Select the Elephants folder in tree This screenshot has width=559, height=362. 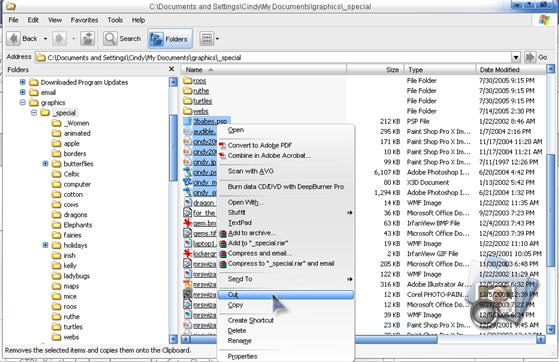click(x=78, y=225)
